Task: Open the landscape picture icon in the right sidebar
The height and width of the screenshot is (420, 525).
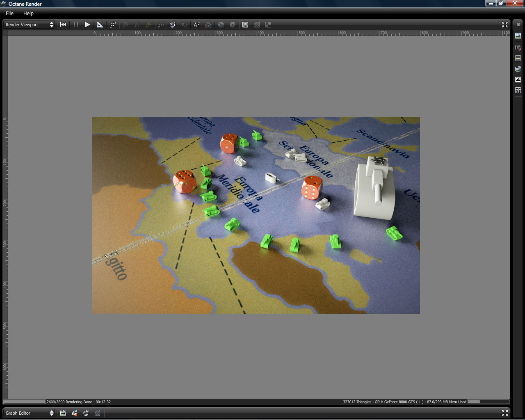Action: click(x=518, y=36)
